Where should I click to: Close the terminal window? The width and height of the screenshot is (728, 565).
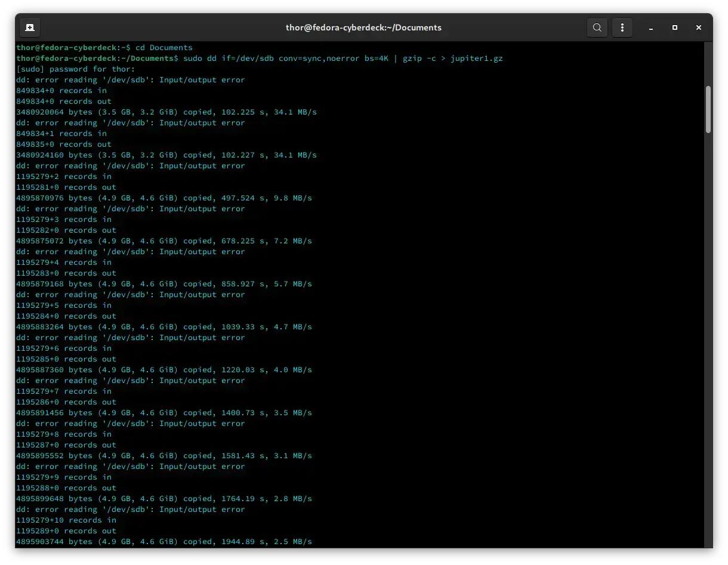pos(699,27)
